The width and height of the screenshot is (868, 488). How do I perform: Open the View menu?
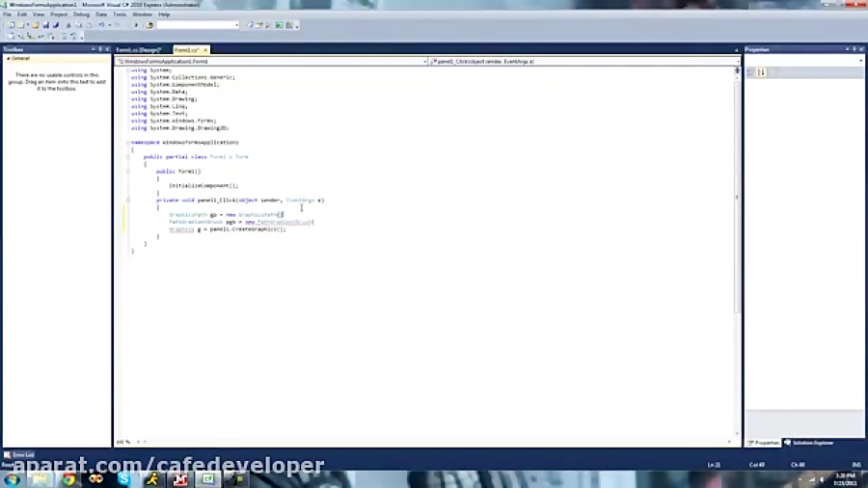[39, 14]
